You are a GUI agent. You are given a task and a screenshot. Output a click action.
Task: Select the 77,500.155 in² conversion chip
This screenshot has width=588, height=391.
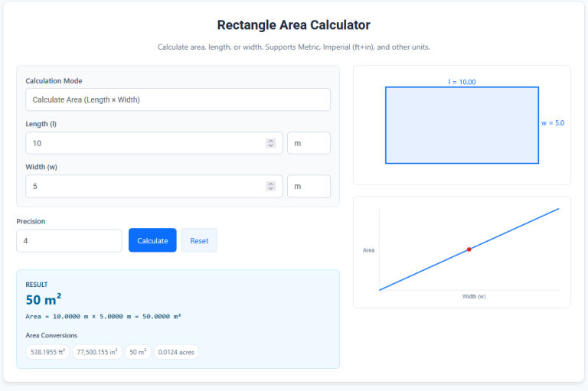point(97,352)
